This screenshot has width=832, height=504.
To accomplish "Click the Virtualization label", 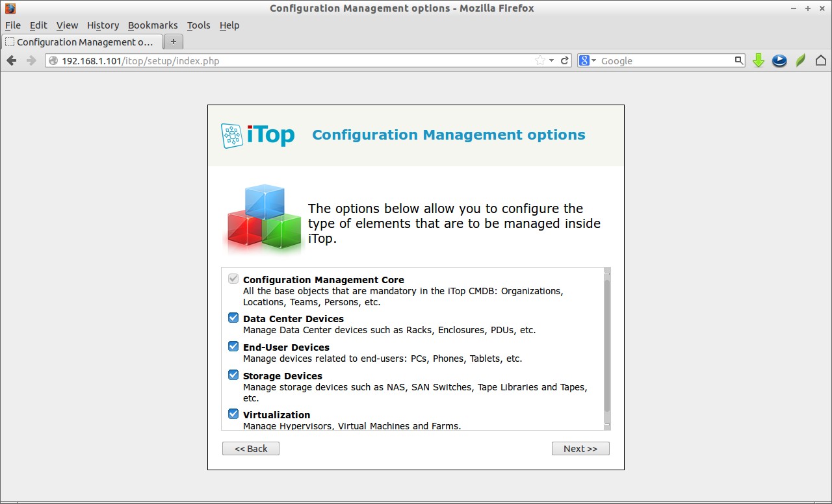I will 277,415.
